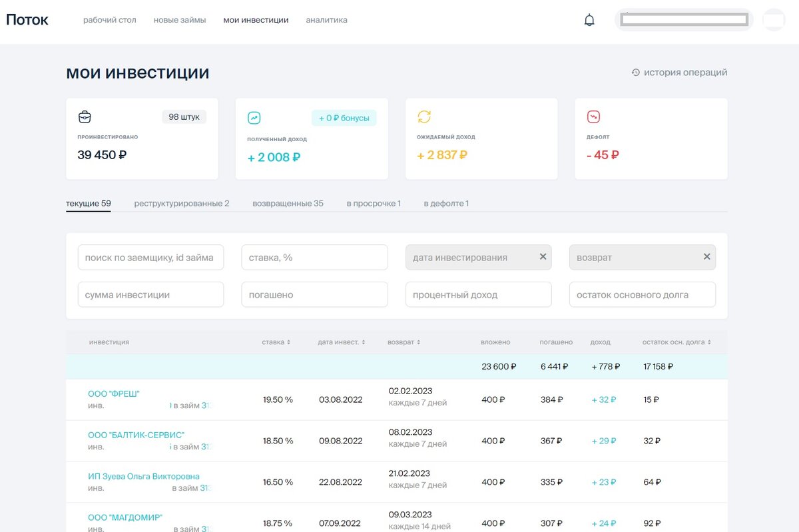
Task: Click the + 2 837 ₽ expected income
Action: tap(442, 155)
